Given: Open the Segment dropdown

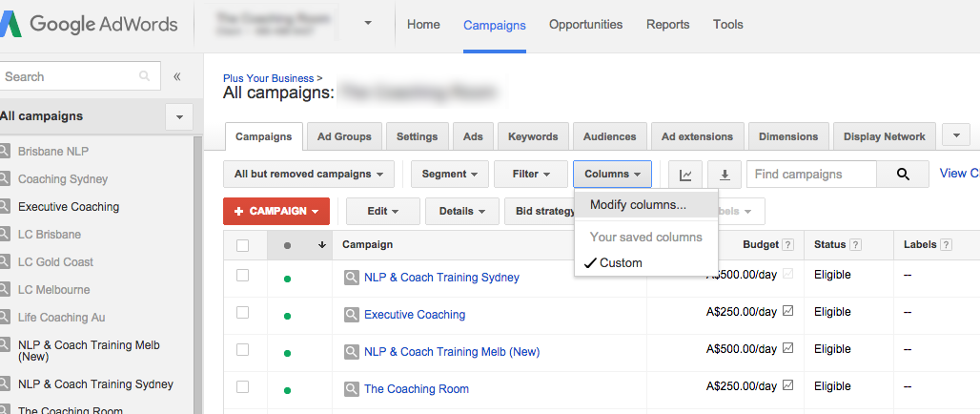Looking at the screenshot, I should (x=450, y=174).
